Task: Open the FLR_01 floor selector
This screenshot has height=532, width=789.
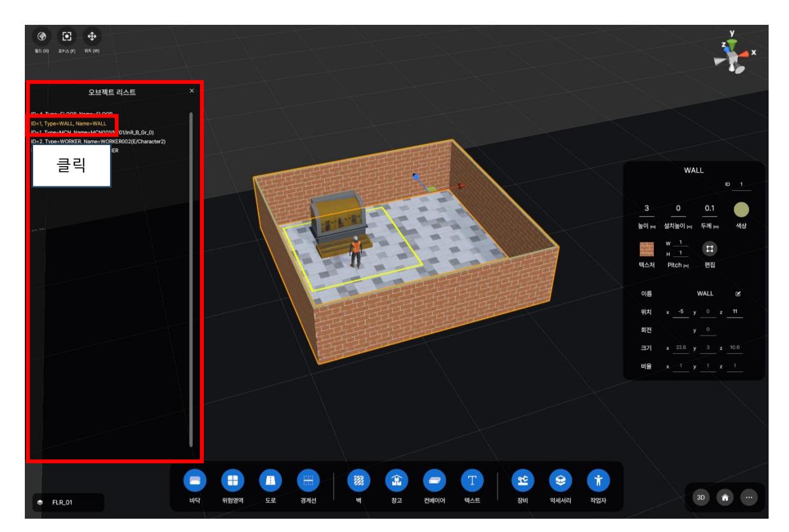Action: [x=68, y=502]
